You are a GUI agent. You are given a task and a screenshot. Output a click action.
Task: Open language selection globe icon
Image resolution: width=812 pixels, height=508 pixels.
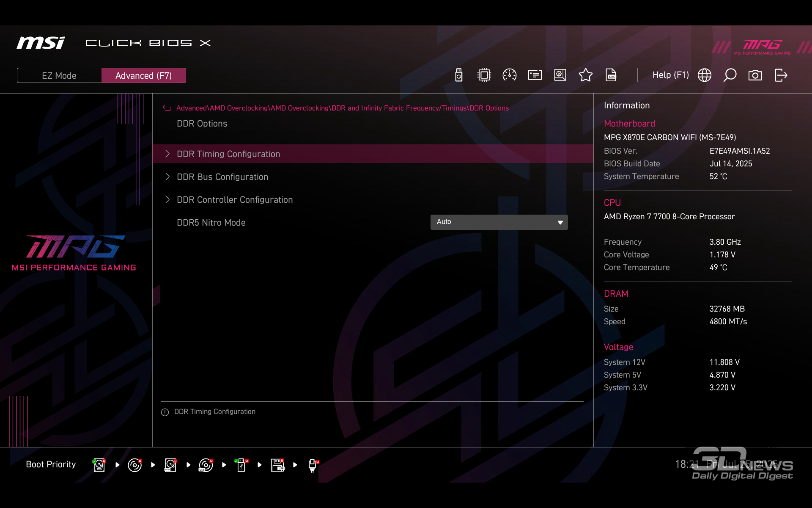click(705, 75)
